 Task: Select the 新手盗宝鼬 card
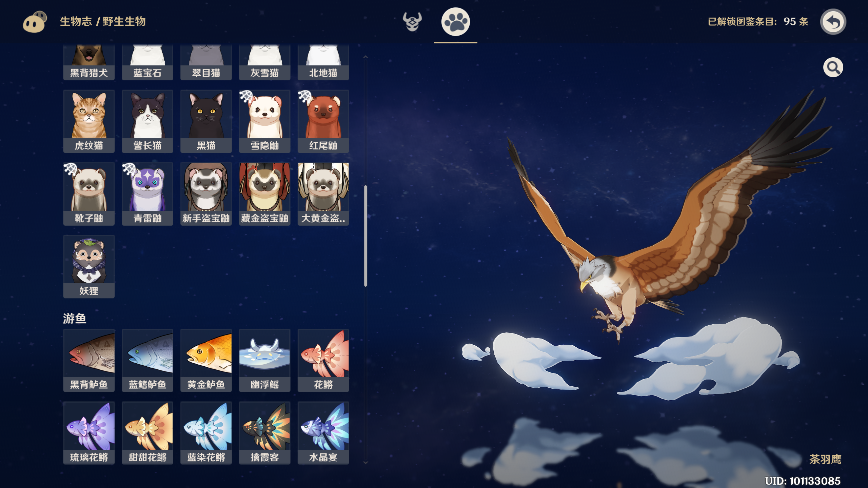click(206, 194)
